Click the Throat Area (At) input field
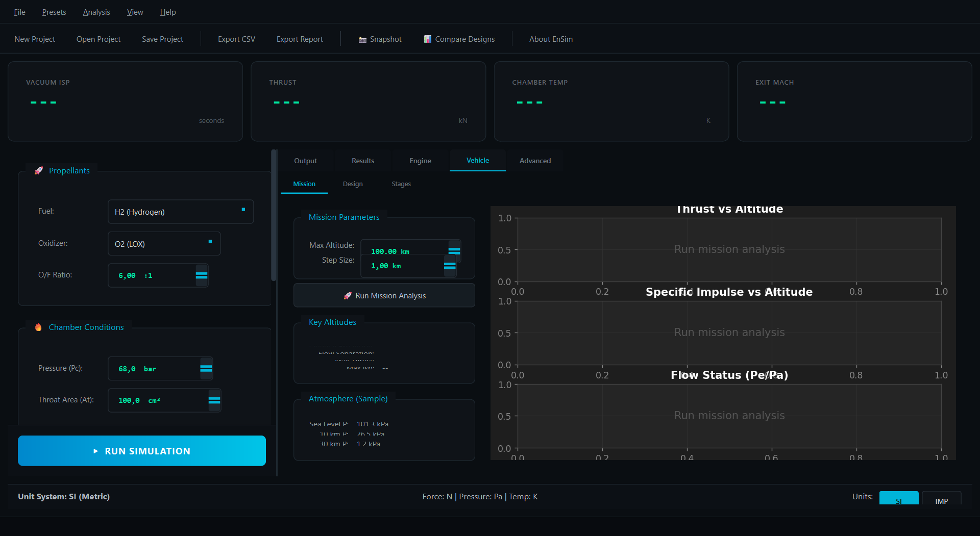The image size is (980, 536). point(158,400)
